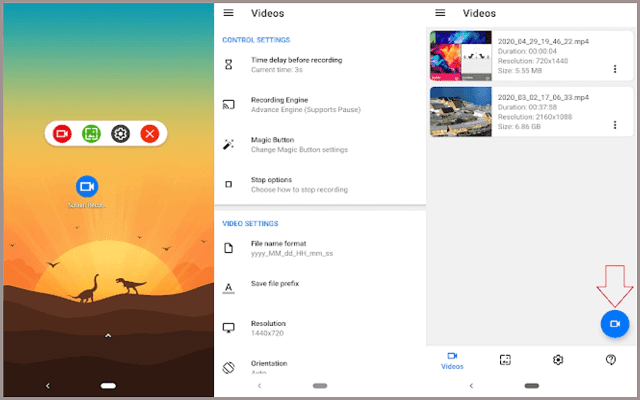Image resolution: width=640 pixels, height=400 pixels.
Task: Open Time delay before recording setting
Action: 320,64
